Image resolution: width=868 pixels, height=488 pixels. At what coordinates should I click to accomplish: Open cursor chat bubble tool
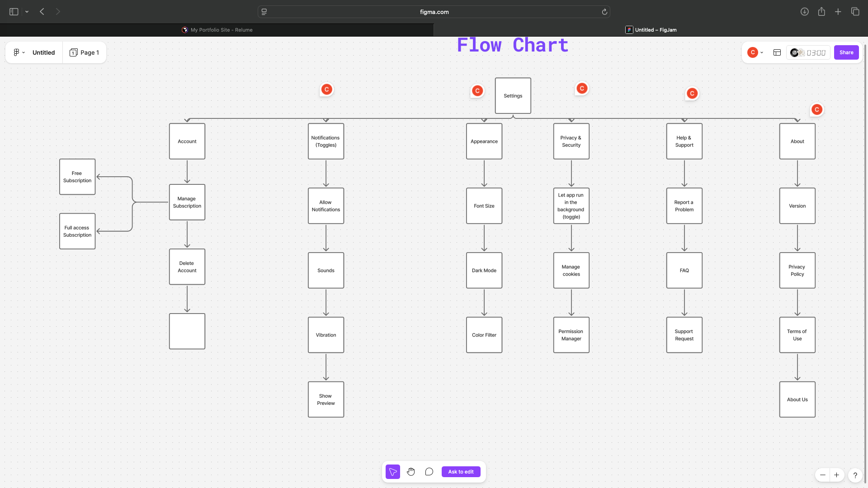(x=429, y=471)
